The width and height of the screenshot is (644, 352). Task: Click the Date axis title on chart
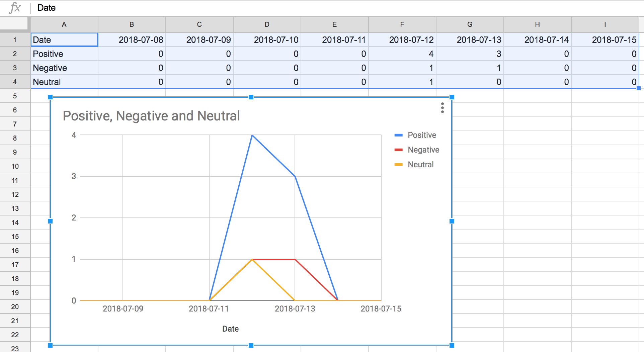pyautogui.click(x=230, y=329)
